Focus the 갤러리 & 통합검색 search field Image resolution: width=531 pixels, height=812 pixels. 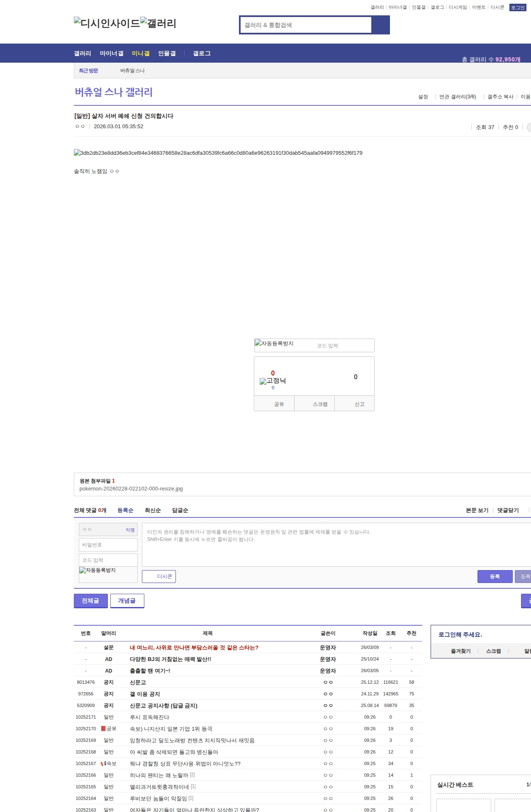coord(306,25)
